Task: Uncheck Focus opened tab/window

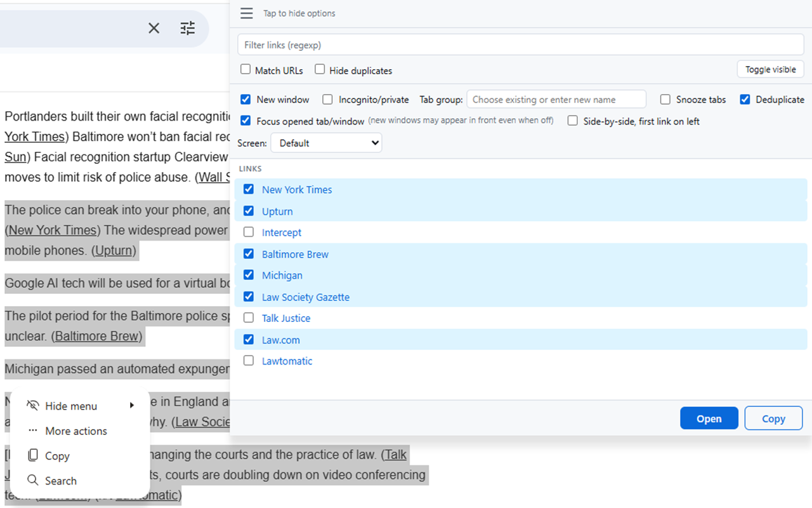Action: coord(246,121)
